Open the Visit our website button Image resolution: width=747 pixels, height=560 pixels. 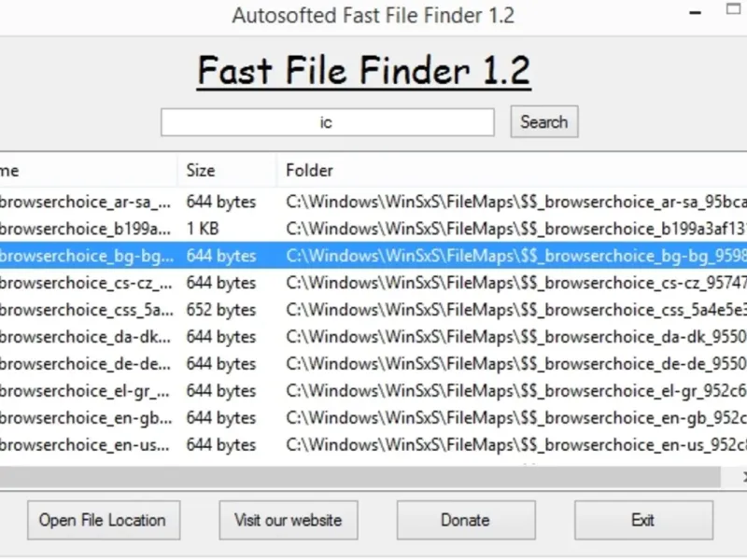tap(288, 521)
